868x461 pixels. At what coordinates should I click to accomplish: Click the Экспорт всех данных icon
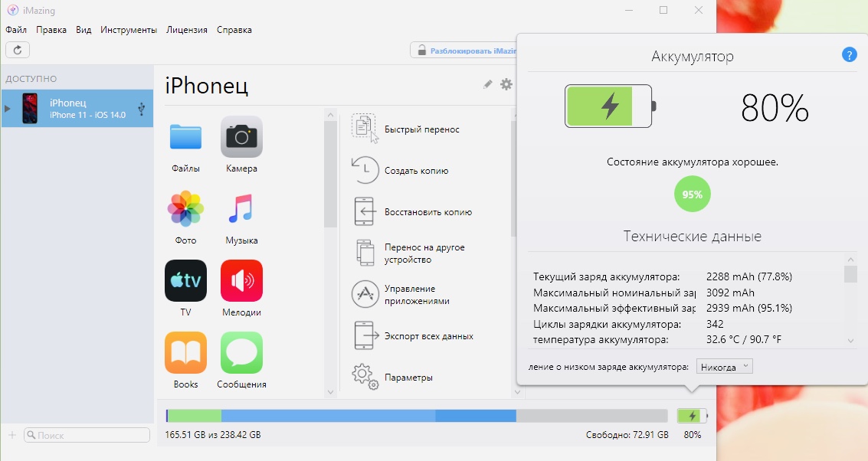pos(366,335)
